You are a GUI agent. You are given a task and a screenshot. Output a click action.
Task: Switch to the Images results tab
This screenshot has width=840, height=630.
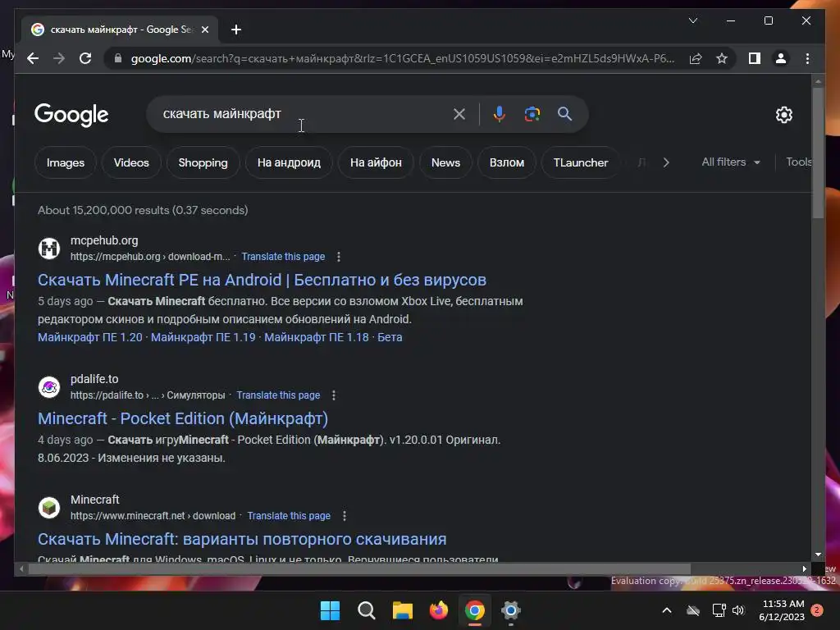tap(66, 162)
